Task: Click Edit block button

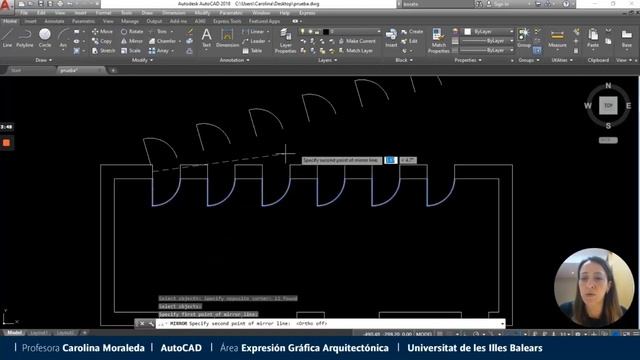Action: 409,41
